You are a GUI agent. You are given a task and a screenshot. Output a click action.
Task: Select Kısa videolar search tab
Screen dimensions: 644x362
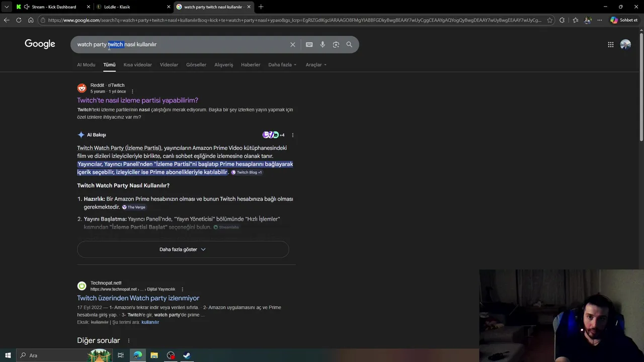(137, 65)
